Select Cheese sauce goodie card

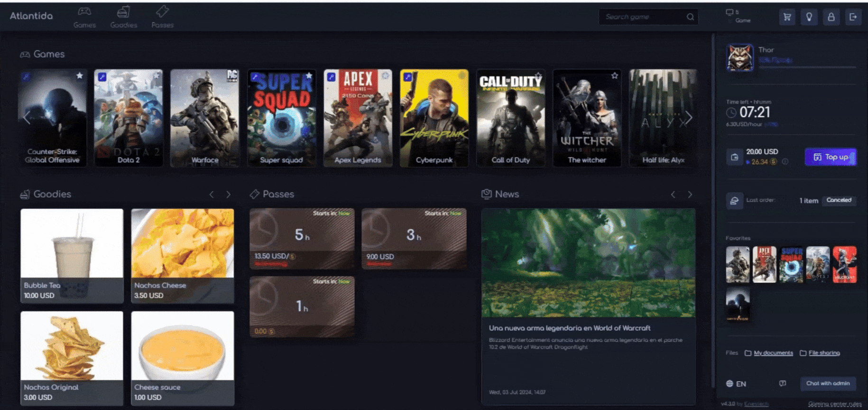[x=183, y=358]
